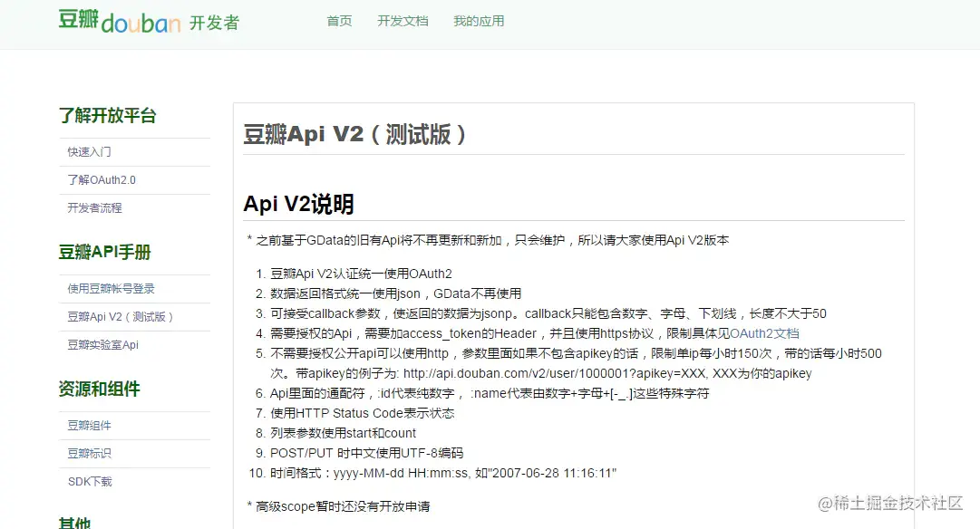Select 豆瓣Api V2（测试版）in sidebar

[120, 317]
